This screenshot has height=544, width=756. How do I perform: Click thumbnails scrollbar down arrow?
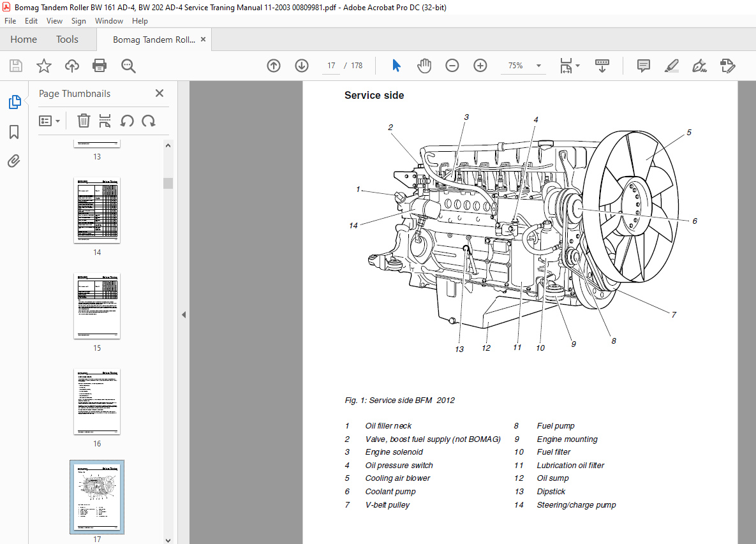(168, 540)
